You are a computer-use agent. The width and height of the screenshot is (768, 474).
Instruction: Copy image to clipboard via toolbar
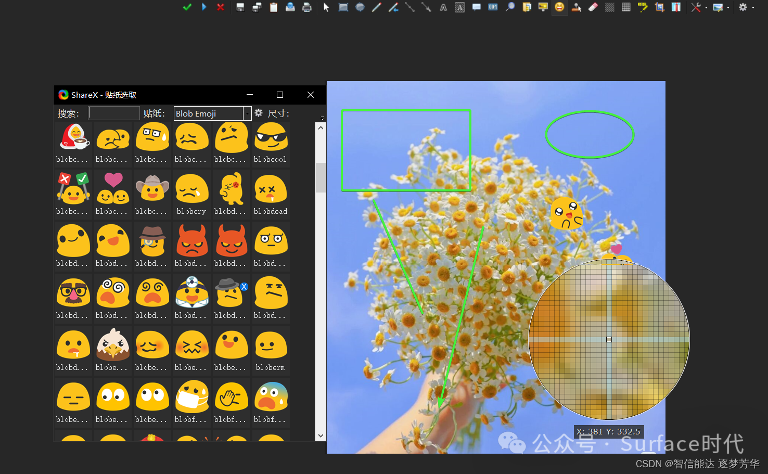pos(273,7)
